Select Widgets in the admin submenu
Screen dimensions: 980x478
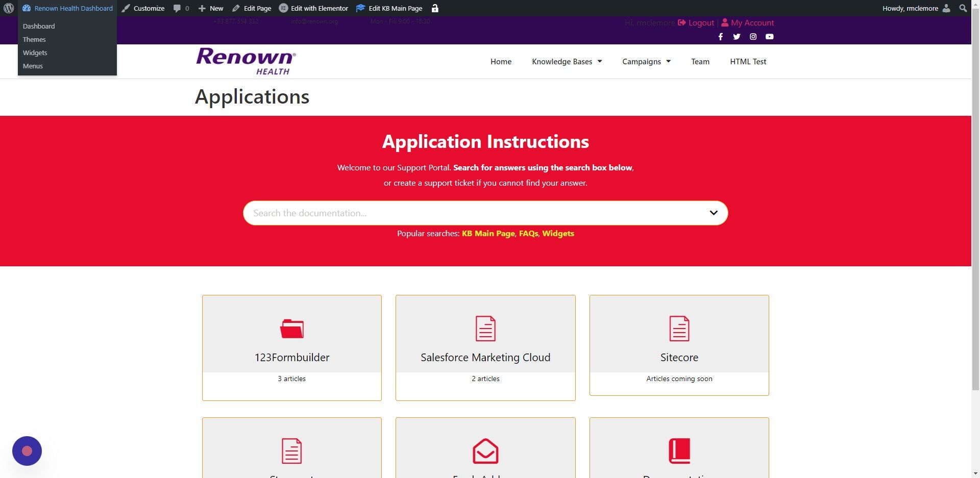(35, 53)
